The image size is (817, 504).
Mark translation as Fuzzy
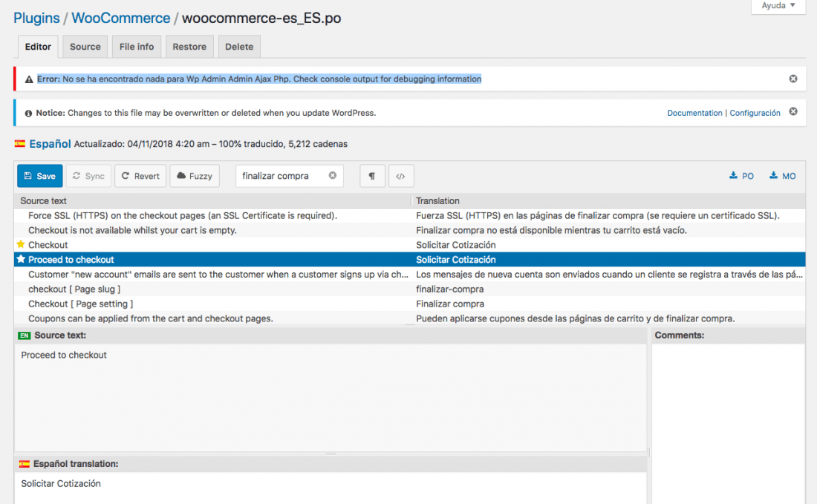pyautogui.click(x=195, y=176)
